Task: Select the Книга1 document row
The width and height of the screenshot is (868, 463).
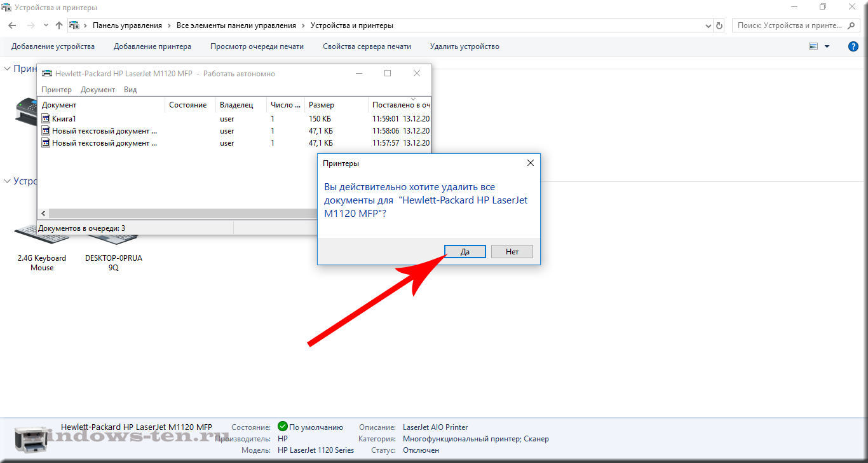Action: 235,119
